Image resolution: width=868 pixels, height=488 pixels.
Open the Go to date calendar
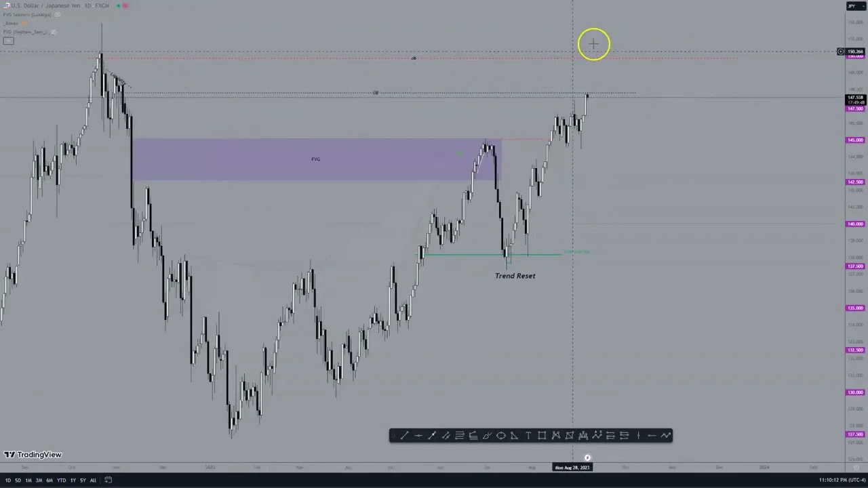click(x=108, y=480)
